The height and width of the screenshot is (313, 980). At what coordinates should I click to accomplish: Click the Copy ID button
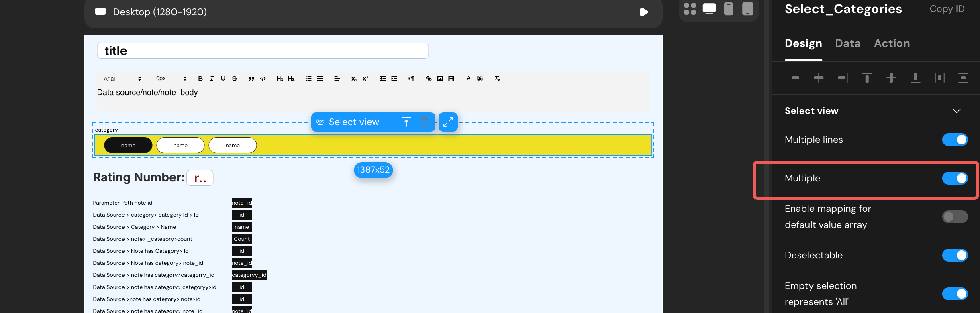tap(947, 9)
